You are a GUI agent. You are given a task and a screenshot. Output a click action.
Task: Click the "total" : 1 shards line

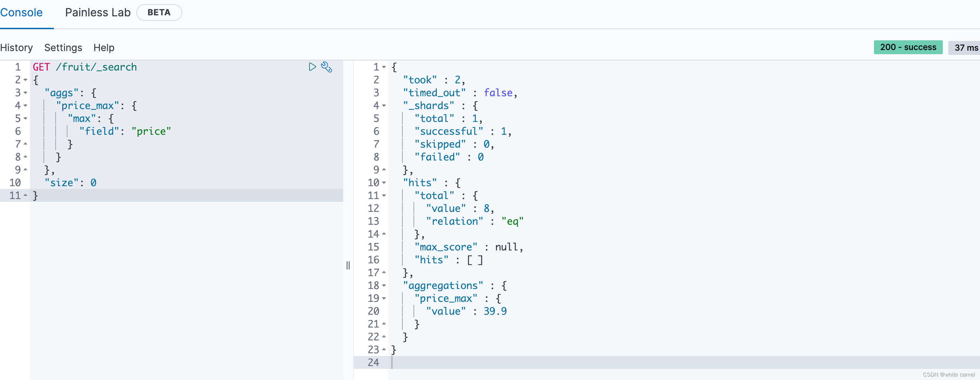(449, 118)
